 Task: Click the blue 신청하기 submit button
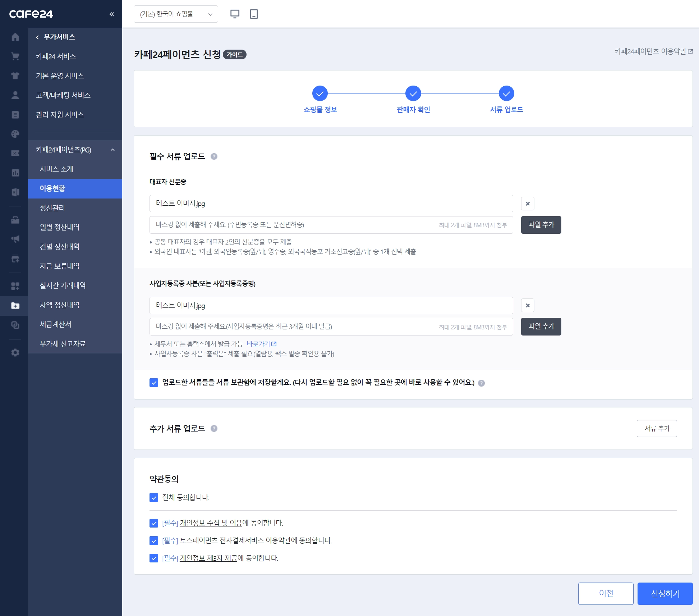coord(665,594)
